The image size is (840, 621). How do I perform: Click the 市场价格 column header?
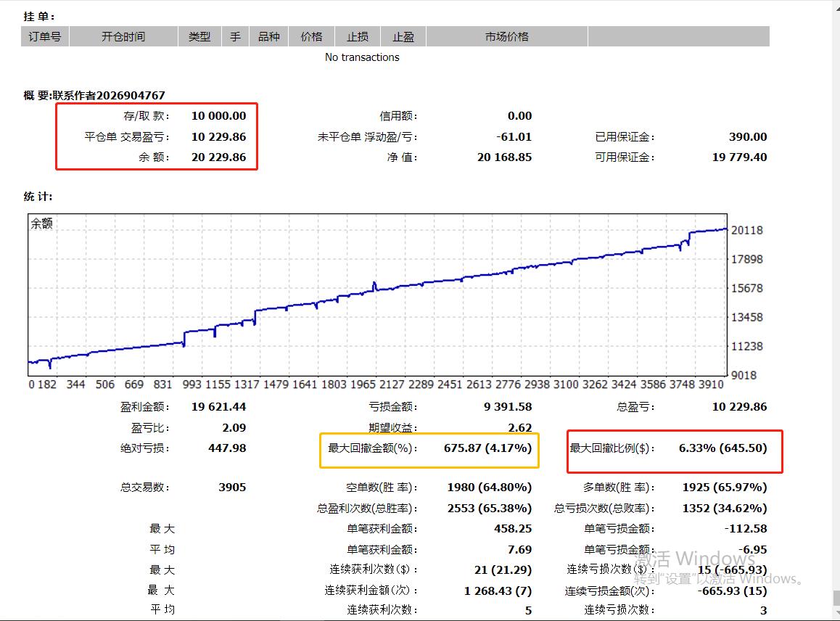coord(506,37)
